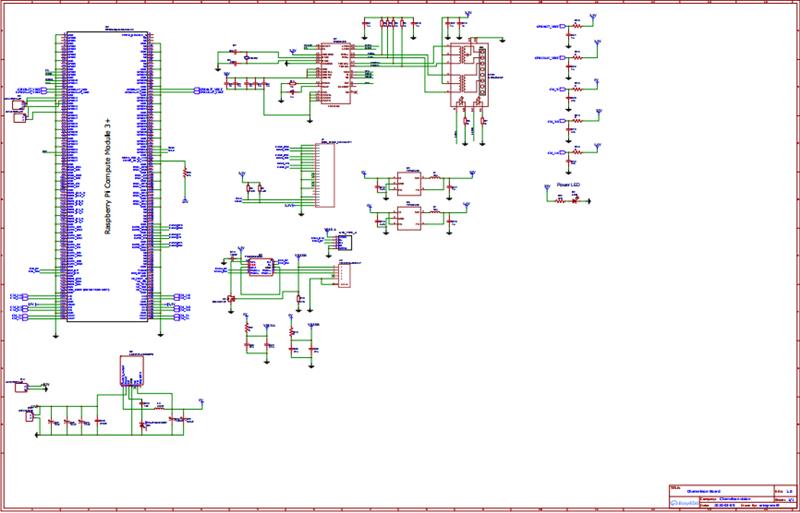Click the EasyEDA logo in the title block
The width and height of the screenshot is (800, 513).
683,503
